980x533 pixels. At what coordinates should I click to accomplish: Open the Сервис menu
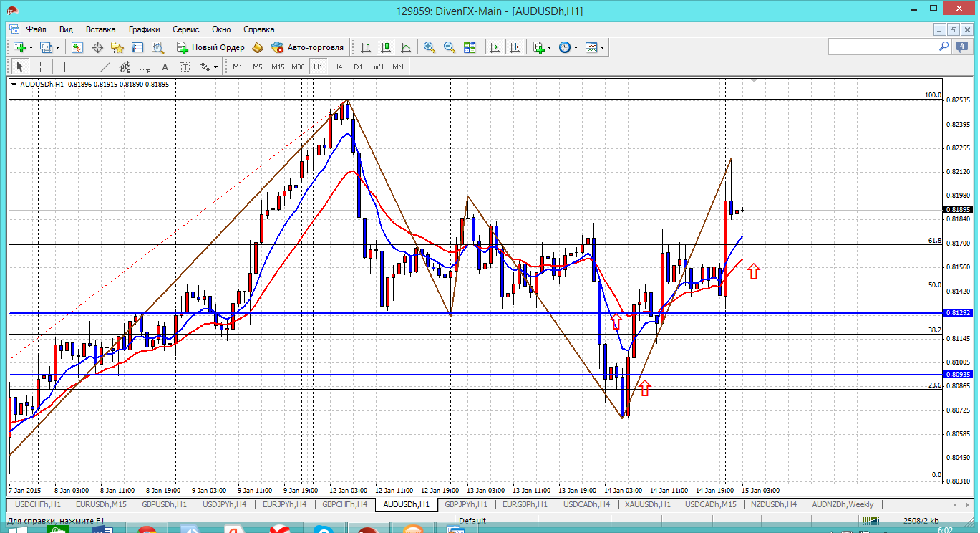(186, 29)
